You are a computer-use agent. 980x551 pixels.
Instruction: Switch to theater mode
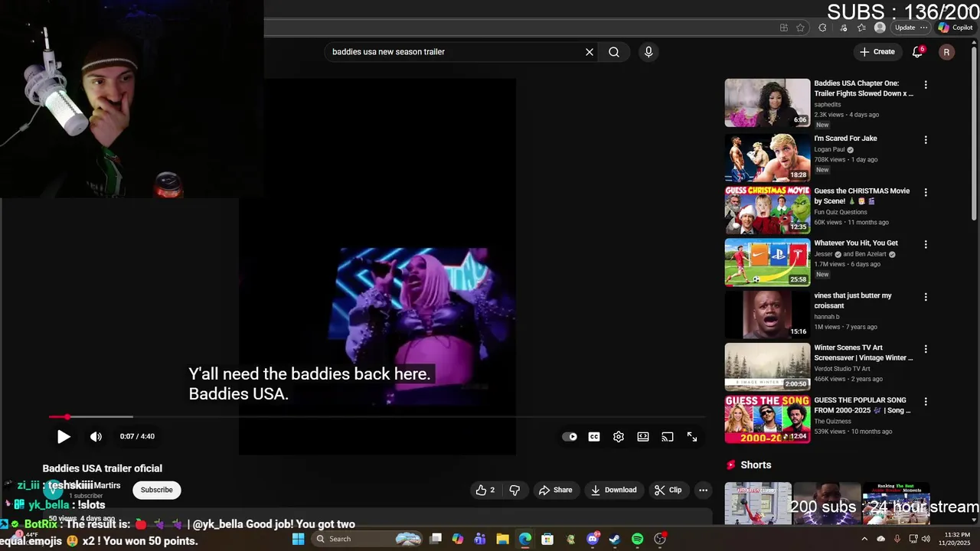point(643,437)
